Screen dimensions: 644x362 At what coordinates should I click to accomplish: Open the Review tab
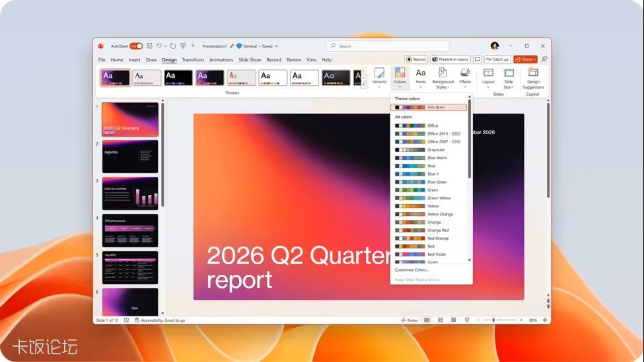click(294, 60)
